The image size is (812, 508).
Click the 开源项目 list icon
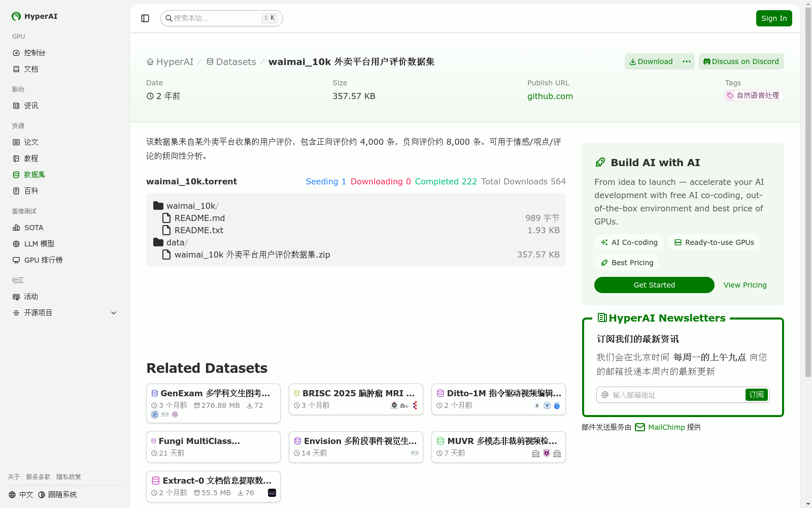pyautogui.click(x=16, y=313)
